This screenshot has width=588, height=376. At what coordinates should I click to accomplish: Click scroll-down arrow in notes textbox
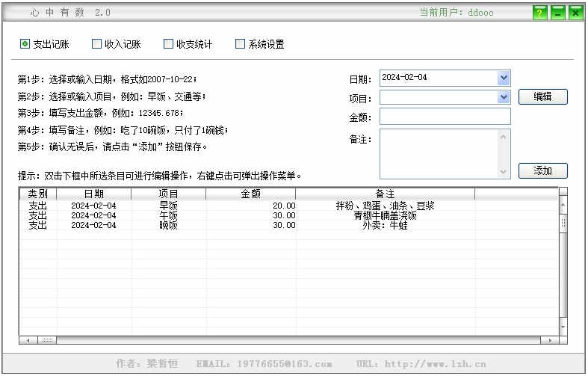pyautogui.click(x=504, y=171)
